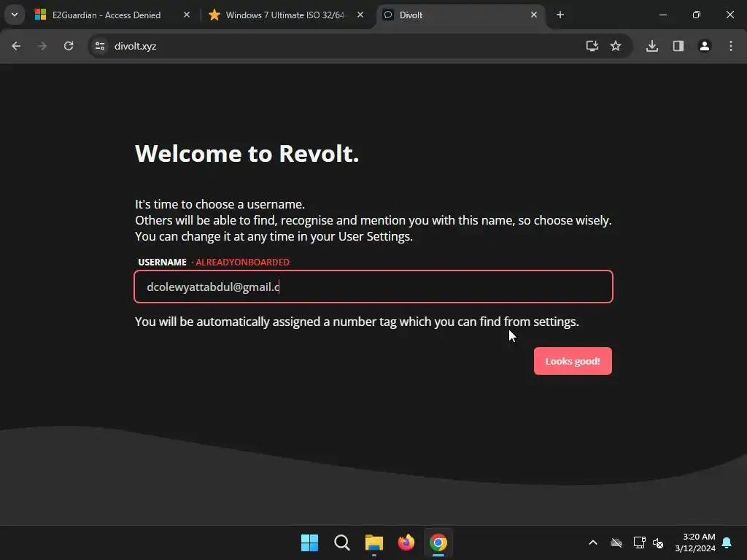Click the Chrome taskbar icon
Image resolution: width=747 pixels, height=560 pixels.
(x=438, y=542)
